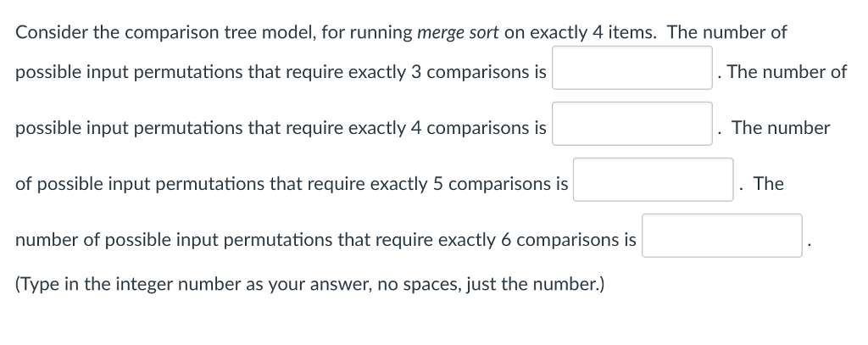Click "The number" text after the second box
This screenshot has height=345, width=868.
point(781,128)
